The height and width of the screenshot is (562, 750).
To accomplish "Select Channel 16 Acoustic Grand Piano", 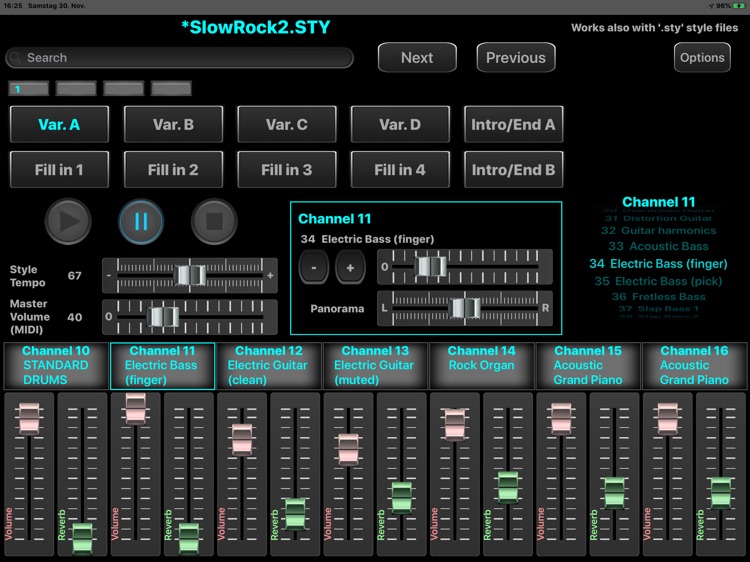I will pos(694,366).
